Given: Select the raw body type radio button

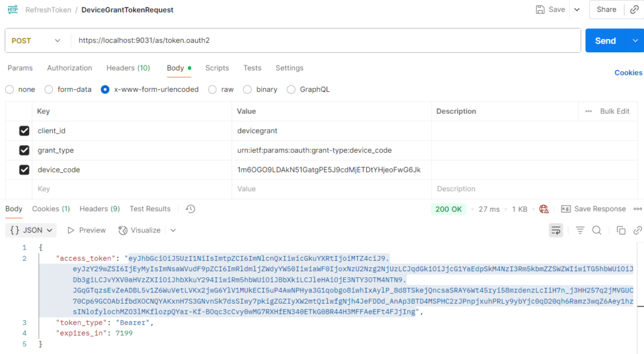Looking at the screenshot, I should pos(213,89).
